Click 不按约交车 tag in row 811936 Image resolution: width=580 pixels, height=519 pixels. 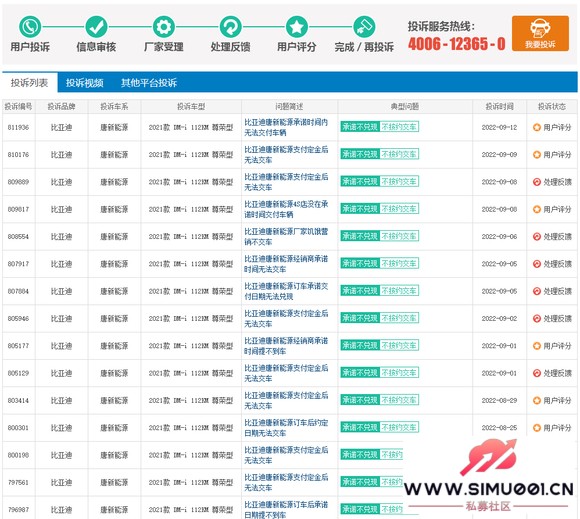pyautogui.click(x=399, y=127)
